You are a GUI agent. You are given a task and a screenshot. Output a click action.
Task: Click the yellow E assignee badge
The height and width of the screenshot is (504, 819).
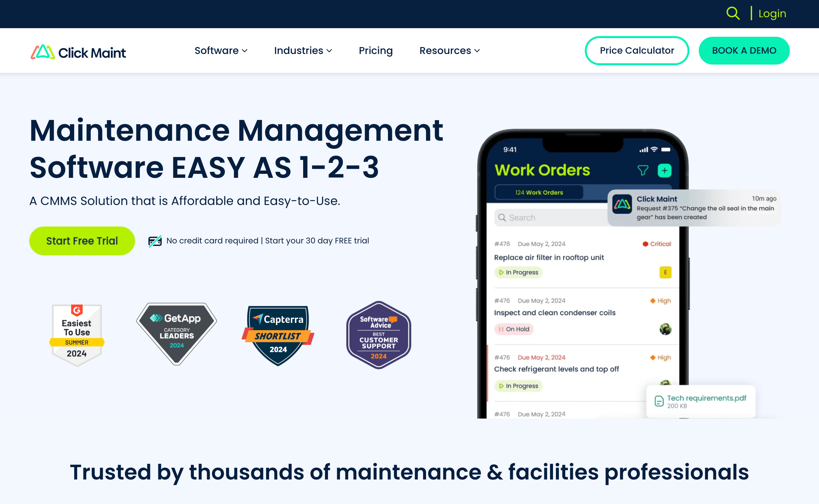click(x=665, y=272)
